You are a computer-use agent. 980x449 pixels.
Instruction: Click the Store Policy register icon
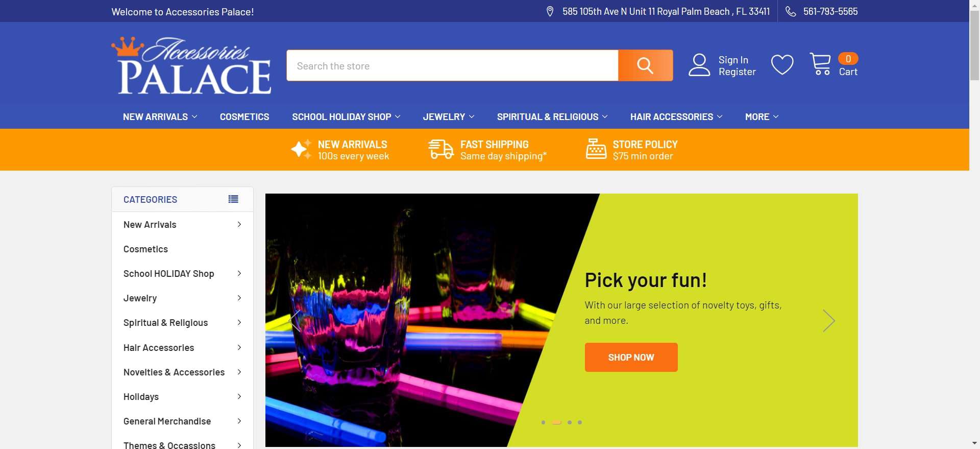(596, 149)
